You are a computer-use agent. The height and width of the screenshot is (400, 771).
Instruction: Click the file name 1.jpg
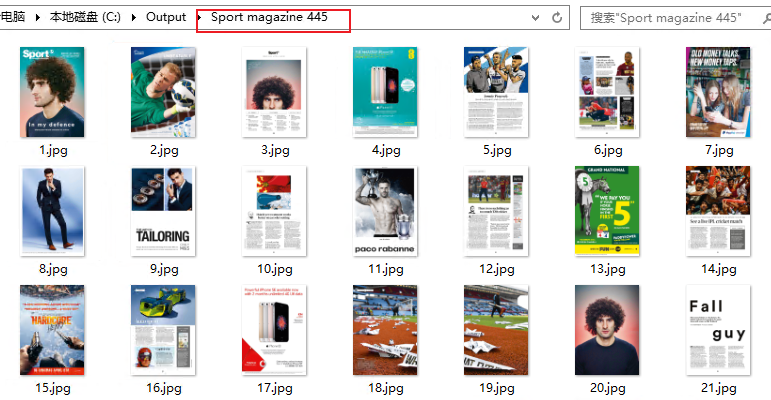[x=53, y=150]
